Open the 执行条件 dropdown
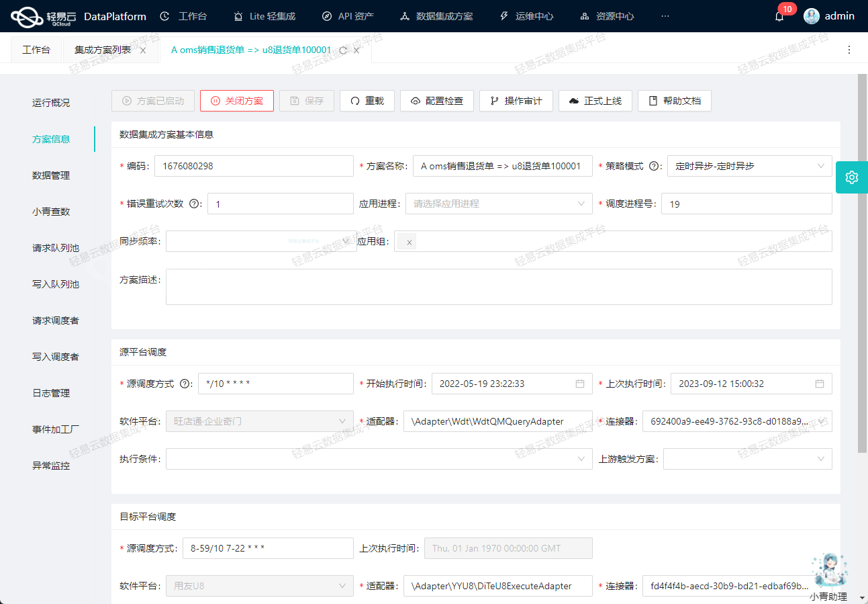Image resolution: width=868 pixels, height=604 pixels. point(379,459)
